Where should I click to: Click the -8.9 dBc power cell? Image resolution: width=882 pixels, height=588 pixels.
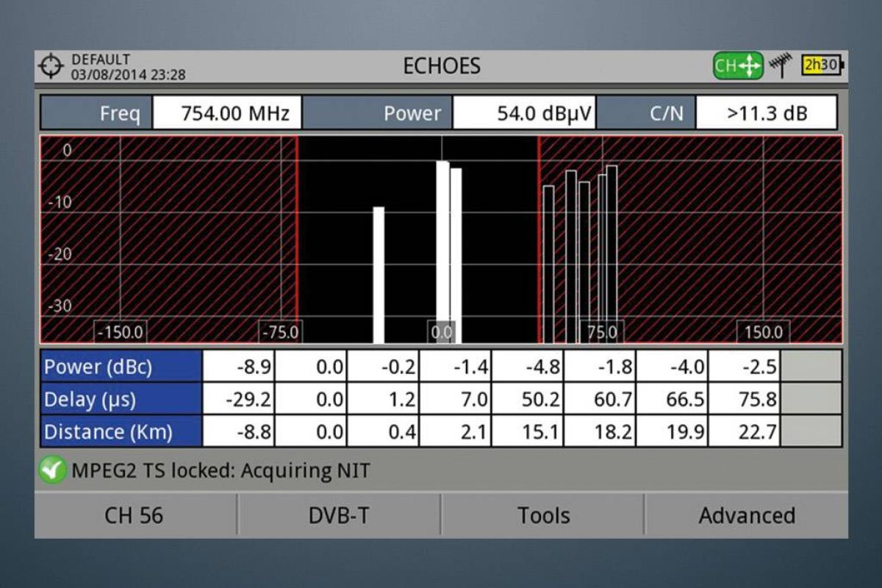[x=239, y=367]
